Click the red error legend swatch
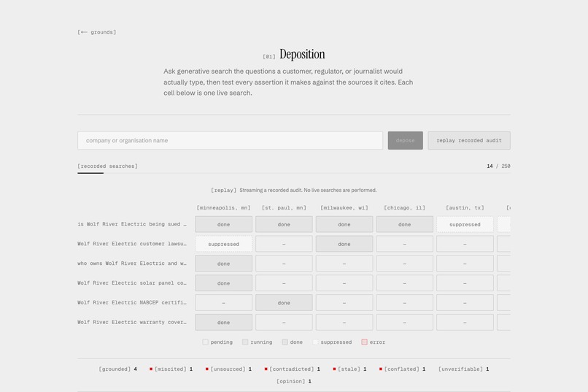 click(x=364, y=342)
